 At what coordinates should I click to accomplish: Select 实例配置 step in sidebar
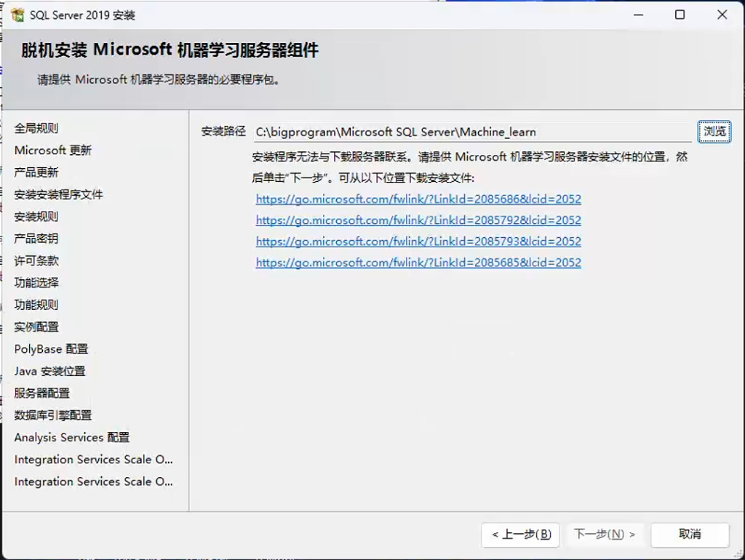(x=36, y=327)
